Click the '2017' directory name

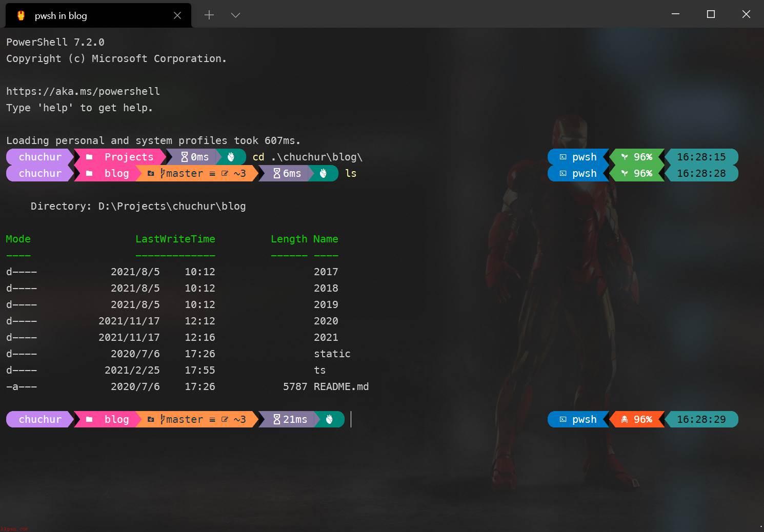pyautogui.click(x=326, y=272)
